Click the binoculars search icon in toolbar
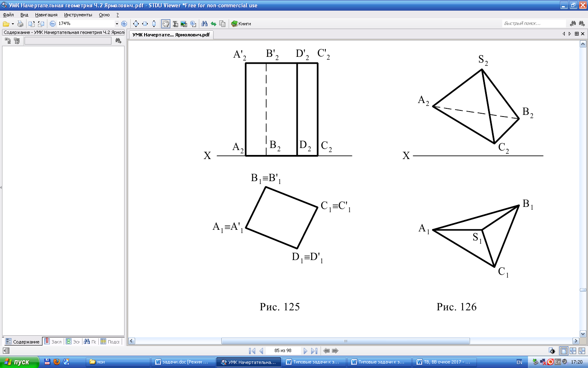 pos(204,24)
